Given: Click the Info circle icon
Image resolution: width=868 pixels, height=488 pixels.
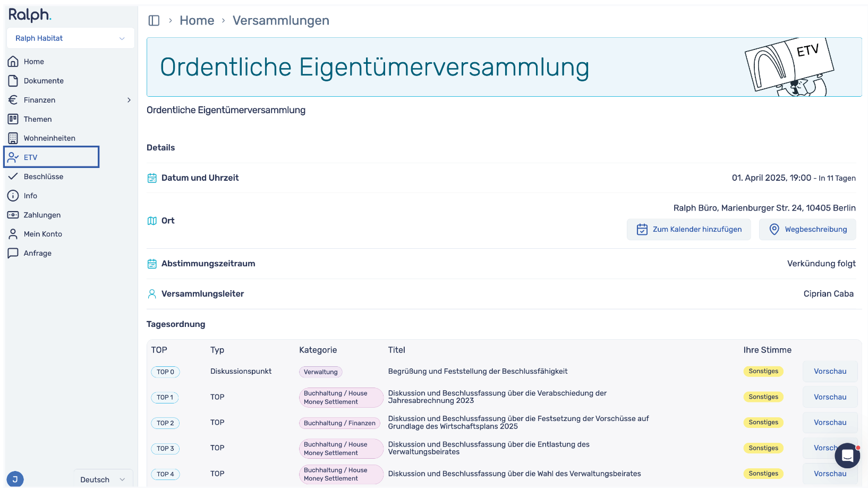Looking at the screenshot, I should [x=13, y=196].
